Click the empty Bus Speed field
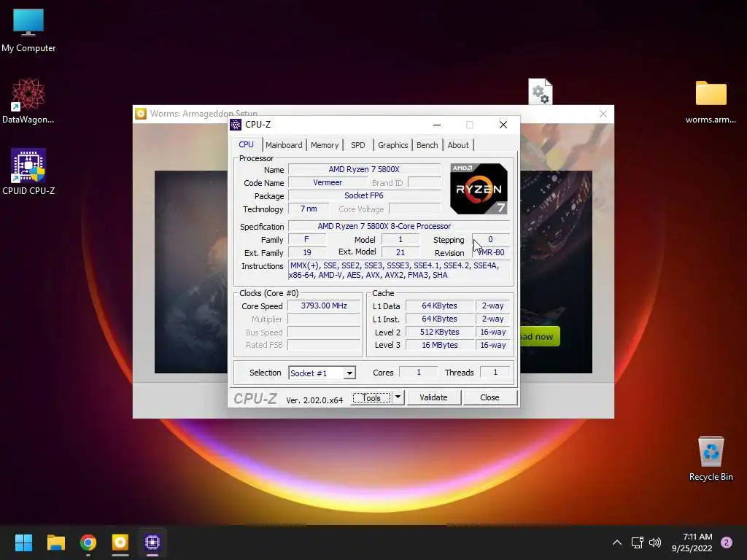Image resolution: width=747 pixels, height=560 pixels. point(324,332)
